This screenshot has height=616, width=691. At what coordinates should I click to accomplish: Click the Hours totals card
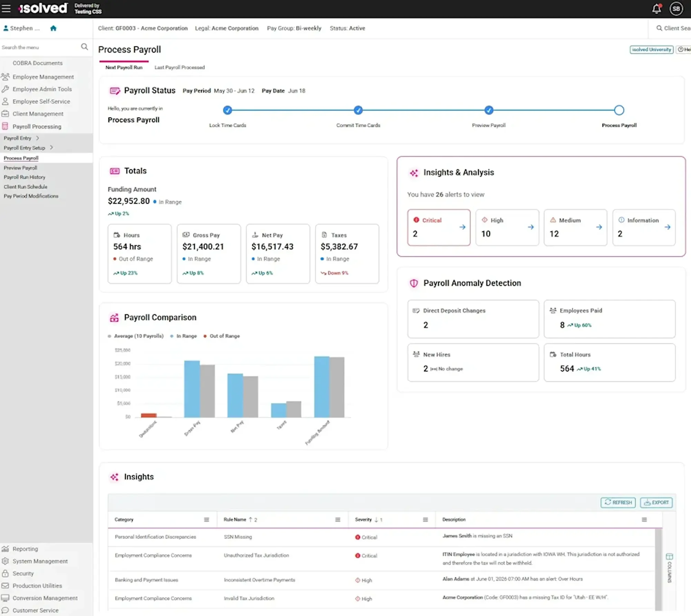pyautogui.click(x=140, y=254)
